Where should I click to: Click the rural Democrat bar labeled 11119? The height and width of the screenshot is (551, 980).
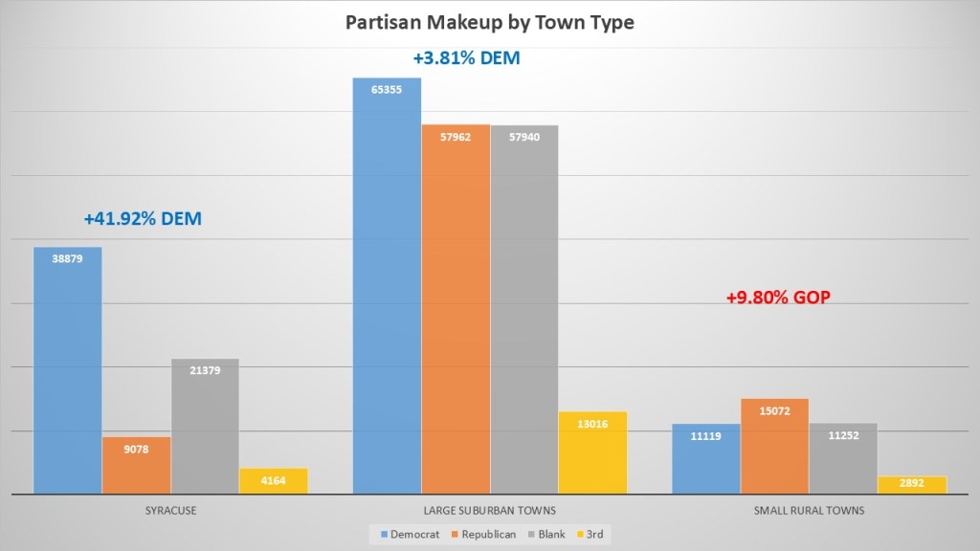coord(706,459)
